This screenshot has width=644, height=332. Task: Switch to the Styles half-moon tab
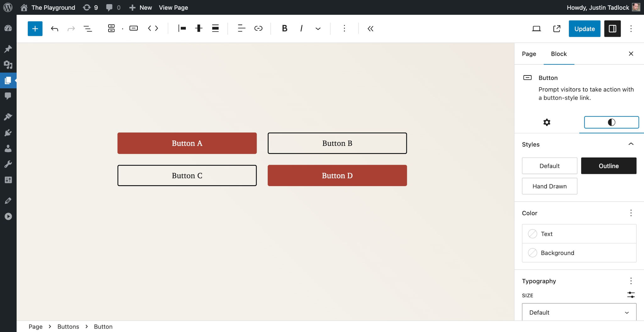point(611,122)
